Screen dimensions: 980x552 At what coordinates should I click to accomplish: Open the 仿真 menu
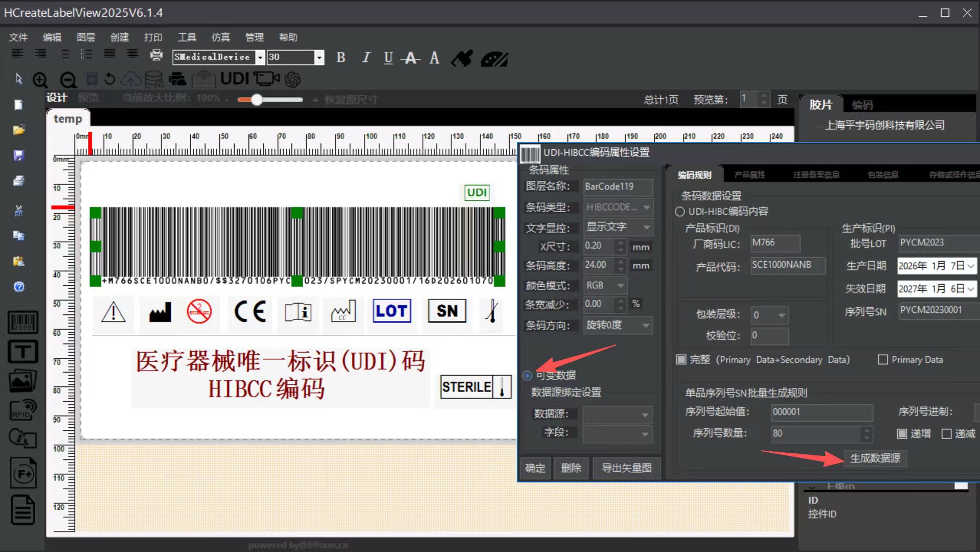click(221, 37)
